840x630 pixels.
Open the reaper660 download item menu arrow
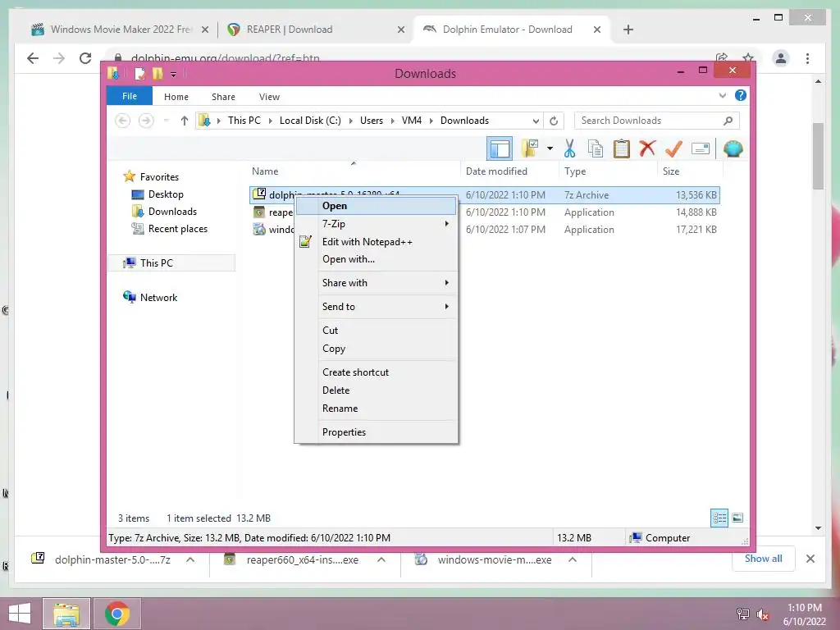[381, 559]
